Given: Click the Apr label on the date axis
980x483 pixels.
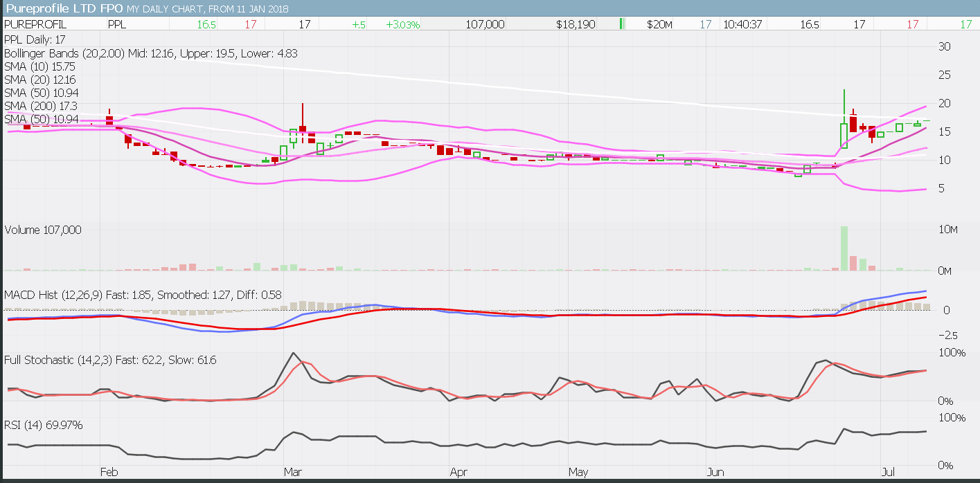Looking at the screenshot, I should [458, 473].
